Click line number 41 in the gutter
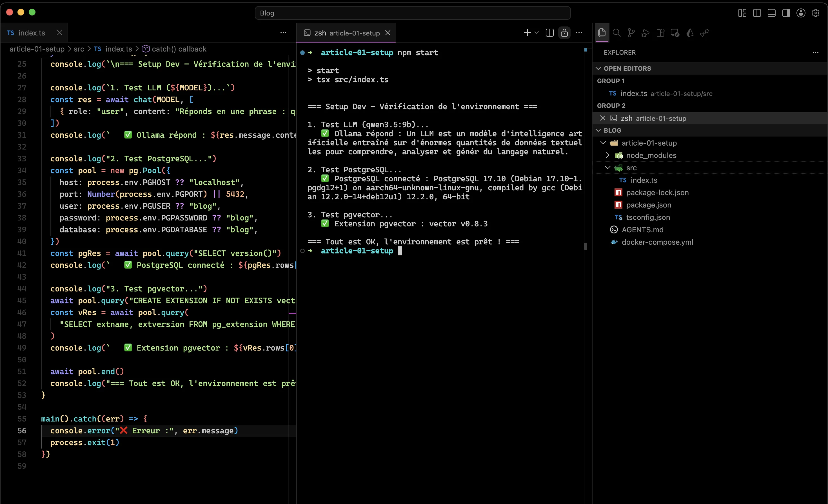828x504 pixels. coord(22,253)
